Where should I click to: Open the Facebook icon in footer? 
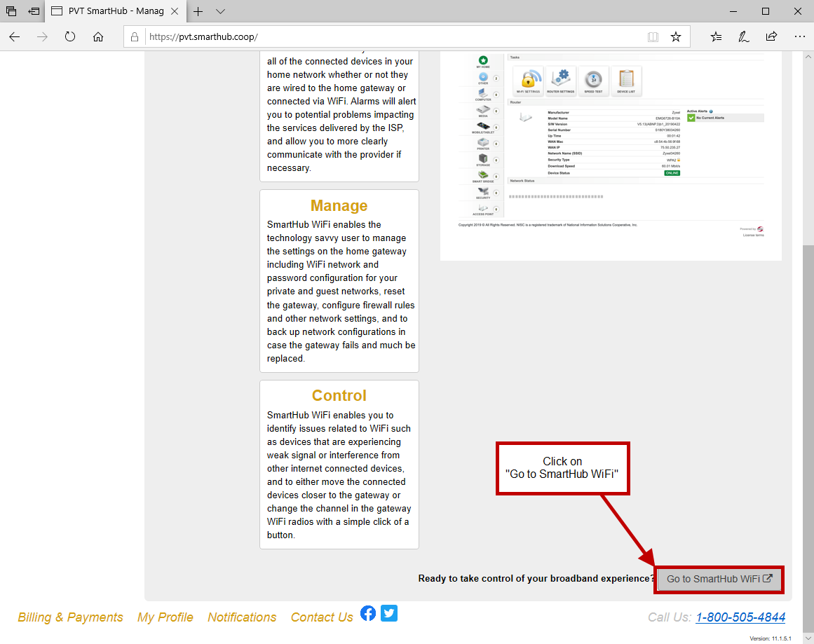click(x=368, y=613)
